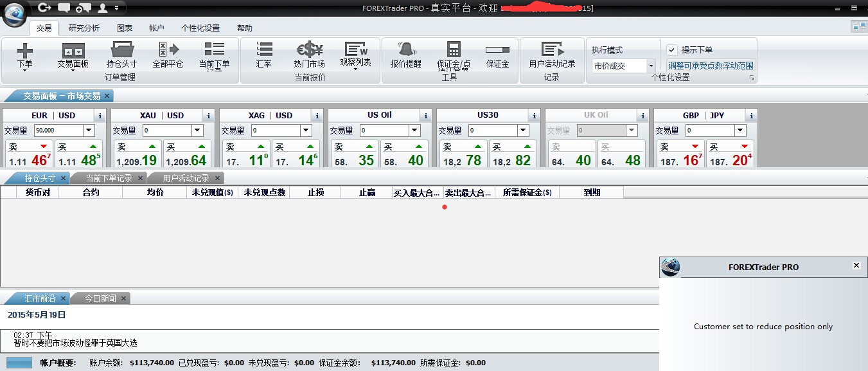
Task: Sort by 未兑现值($) column header
Action: [x=212, y=192]
